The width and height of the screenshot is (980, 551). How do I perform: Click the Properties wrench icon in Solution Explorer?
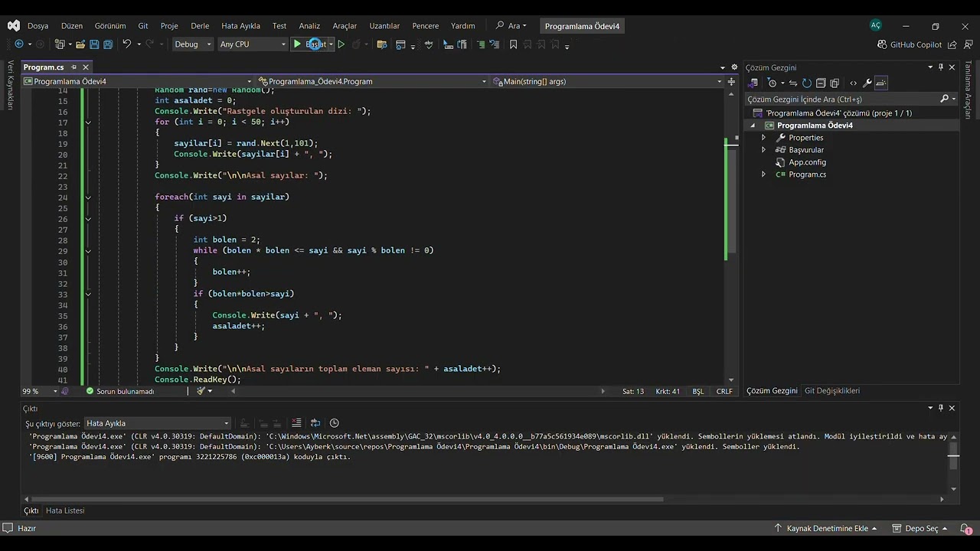[x=867, y=83]
